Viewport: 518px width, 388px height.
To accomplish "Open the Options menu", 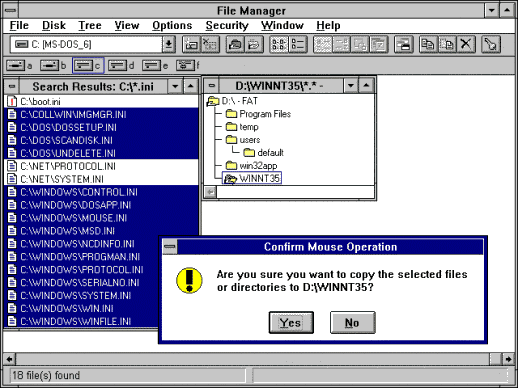I will tap(172, 25).
